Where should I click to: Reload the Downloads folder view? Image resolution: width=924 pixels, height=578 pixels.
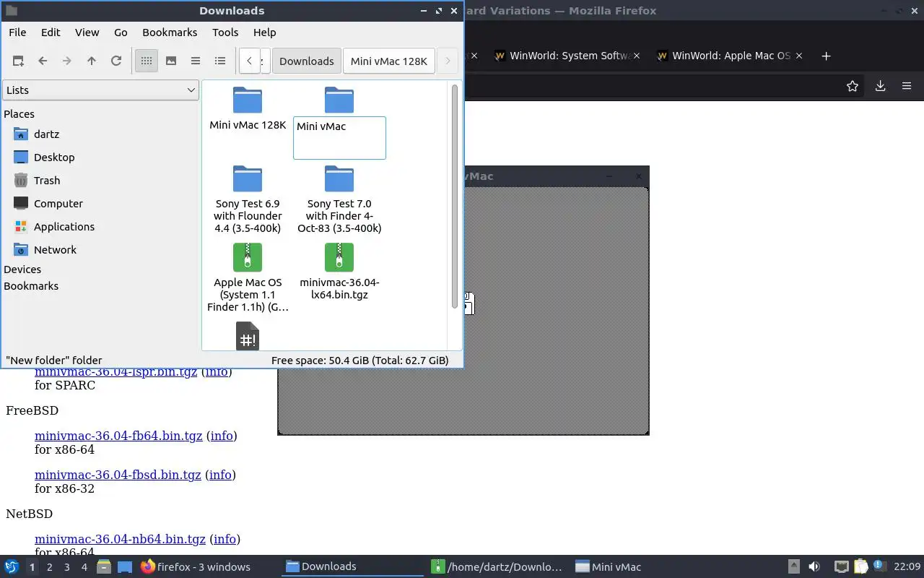click(x=116, y=61)
